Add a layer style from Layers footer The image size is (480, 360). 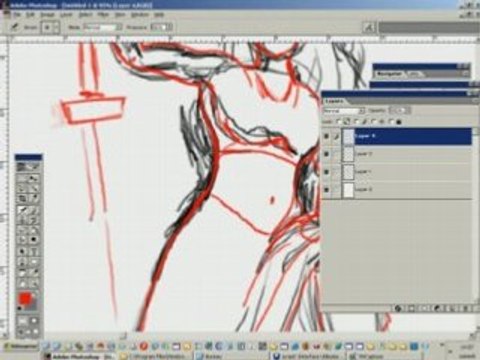point(398,308)
